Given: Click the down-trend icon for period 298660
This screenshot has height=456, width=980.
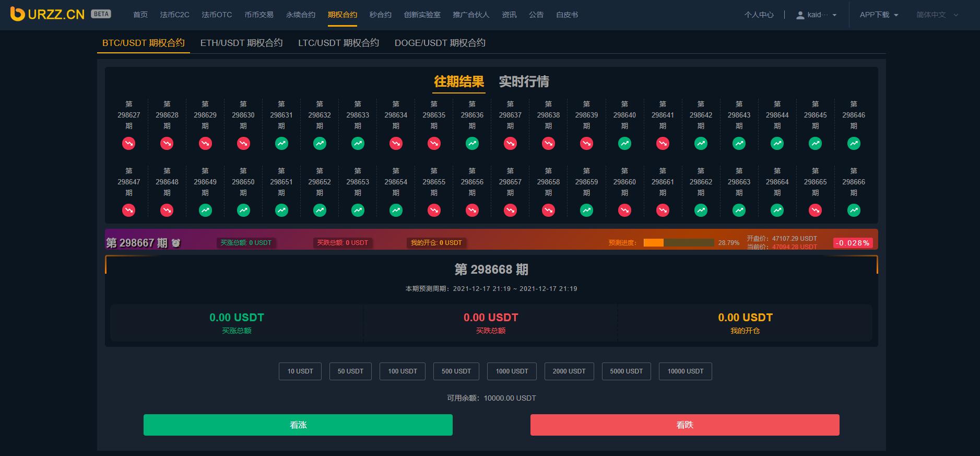Looking at the screenshot, I should 624,210.
